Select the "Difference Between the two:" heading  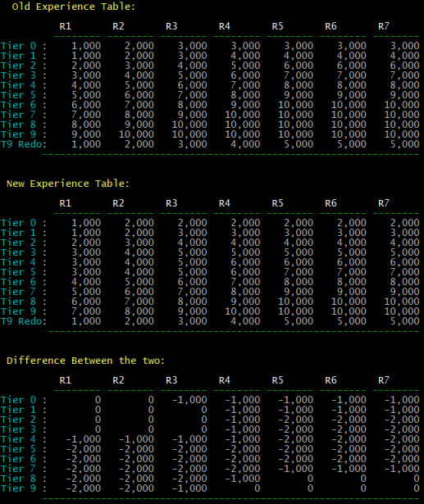click(x=85, y=361)
